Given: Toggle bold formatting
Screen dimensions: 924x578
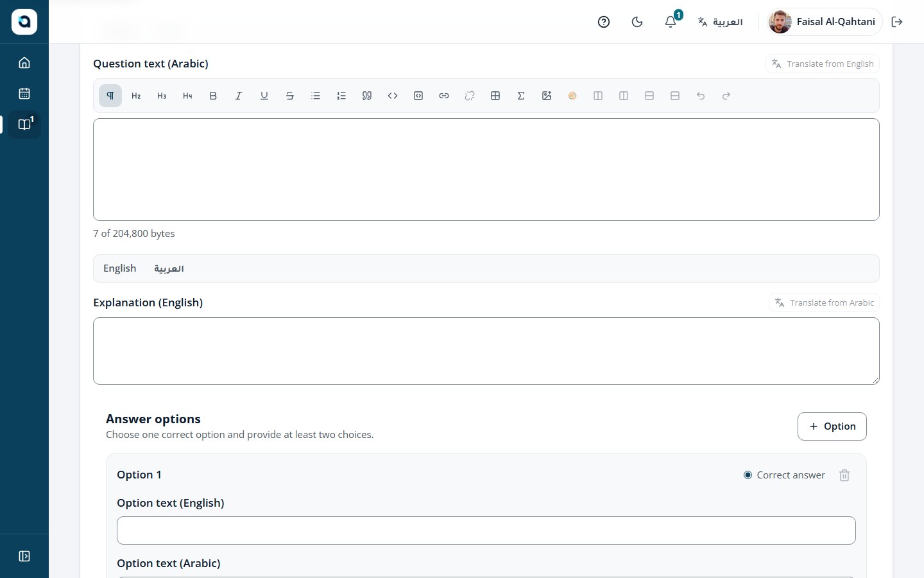Looking at the screenshot, I should point(213,96).
